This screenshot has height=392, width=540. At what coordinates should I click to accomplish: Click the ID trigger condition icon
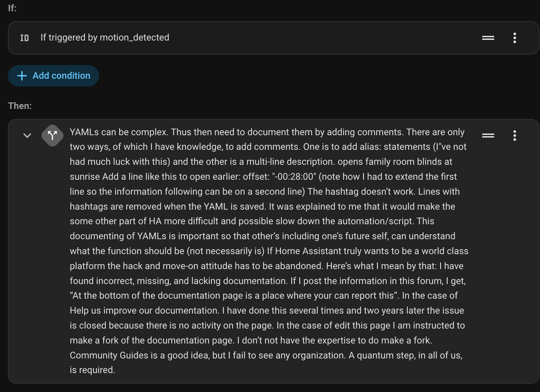25,38
